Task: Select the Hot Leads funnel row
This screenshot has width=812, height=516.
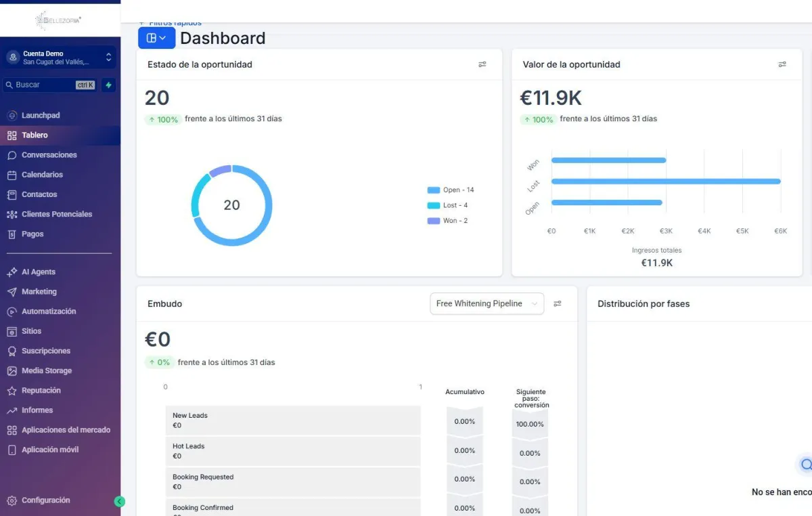Action: click(x=293, y=451)
